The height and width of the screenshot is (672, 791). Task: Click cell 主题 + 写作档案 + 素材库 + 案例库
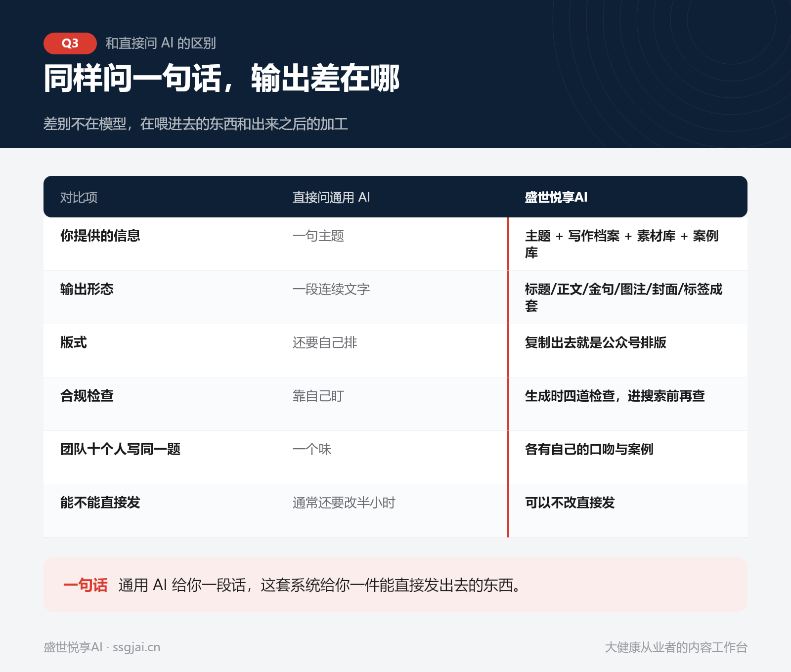[x=622, y=244]
